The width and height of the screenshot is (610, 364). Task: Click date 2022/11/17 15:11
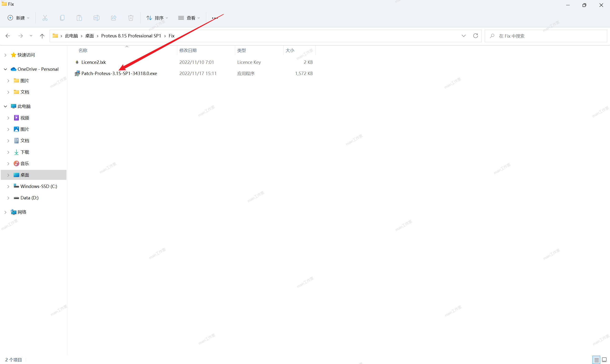pos(198,73)
